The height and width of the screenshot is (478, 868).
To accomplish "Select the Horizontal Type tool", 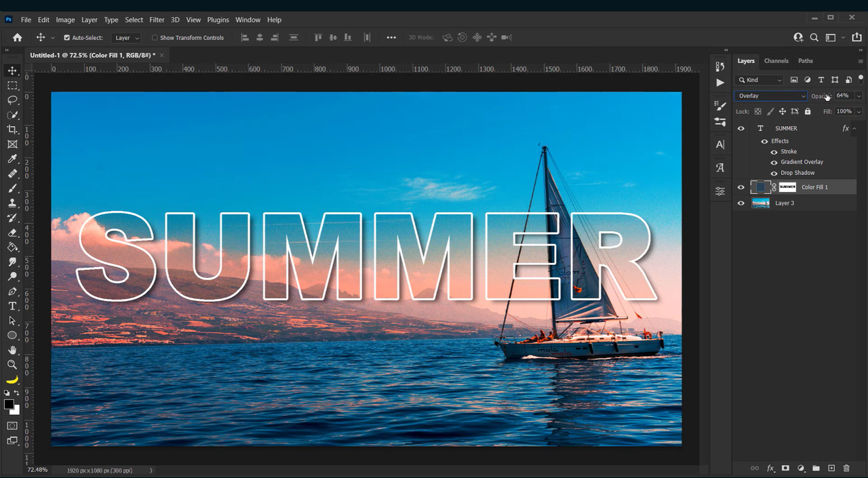I will pyautogui.click(x=12, y=306).
